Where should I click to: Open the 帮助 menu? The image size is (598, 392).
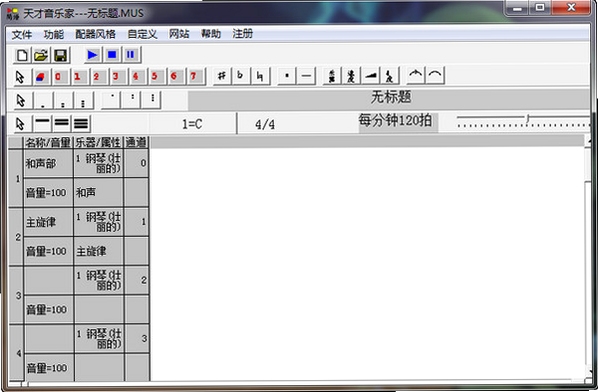coord(211,34)
